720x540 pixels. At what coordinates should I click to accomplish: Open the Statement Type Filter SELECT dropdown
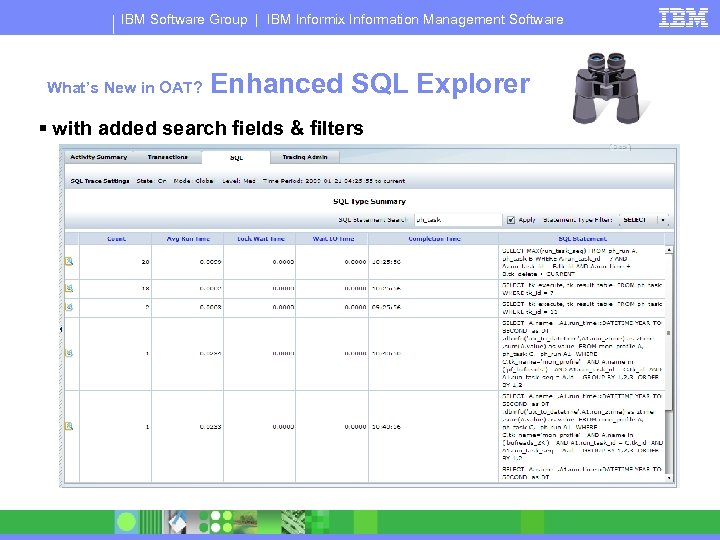click(x=643, y=220)
